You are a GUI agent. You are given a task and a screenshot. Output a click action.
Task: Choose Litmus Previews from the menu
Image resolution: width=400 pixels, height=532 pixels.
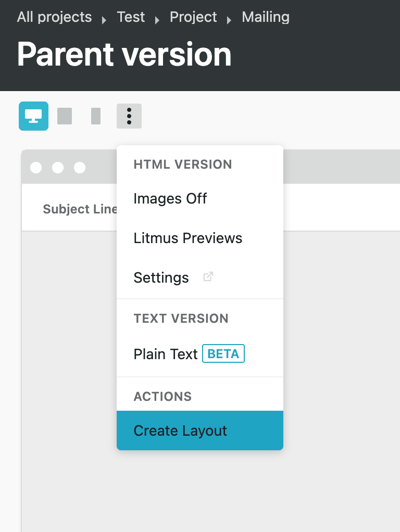tap(187, 238)
